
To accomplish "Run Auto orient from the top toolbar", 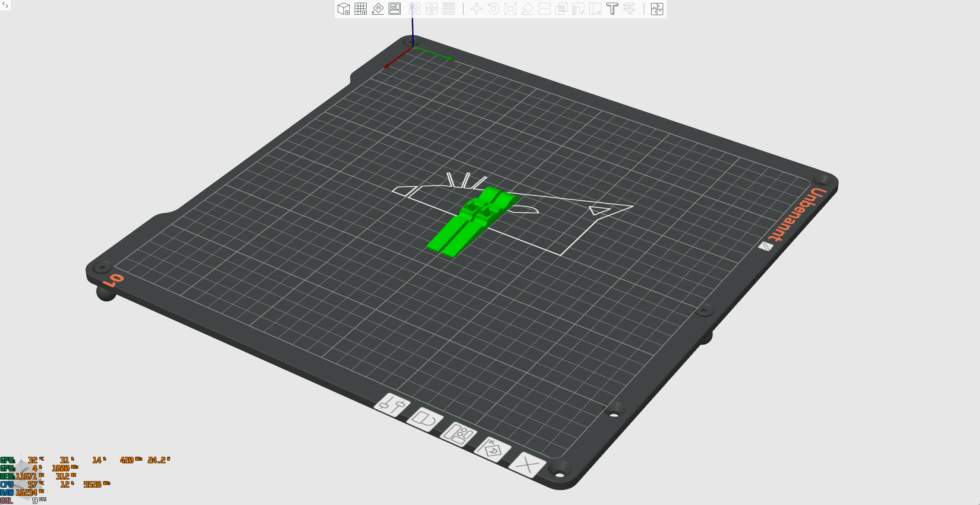I will (377, 9).
